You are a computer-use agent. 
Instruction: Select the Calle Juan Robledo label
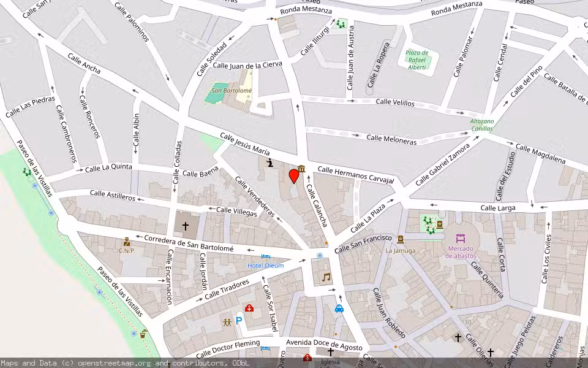click(x=389, y=313)
